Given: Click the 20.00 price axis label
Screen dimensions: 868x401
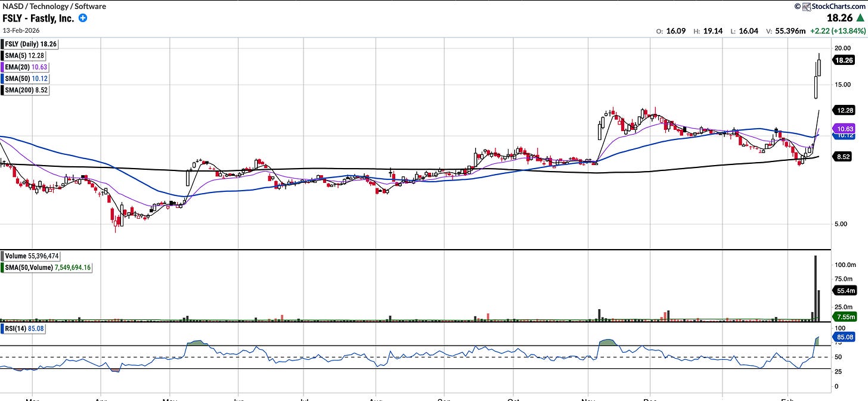Looking at the screenshot, I should pyautogui.click(x=842, y=48).
